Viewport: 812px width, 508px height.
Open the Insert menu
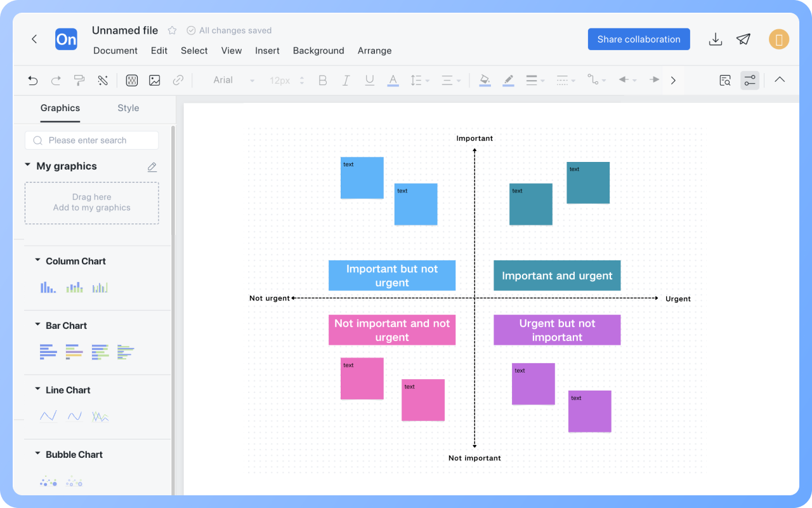[267, 51]
